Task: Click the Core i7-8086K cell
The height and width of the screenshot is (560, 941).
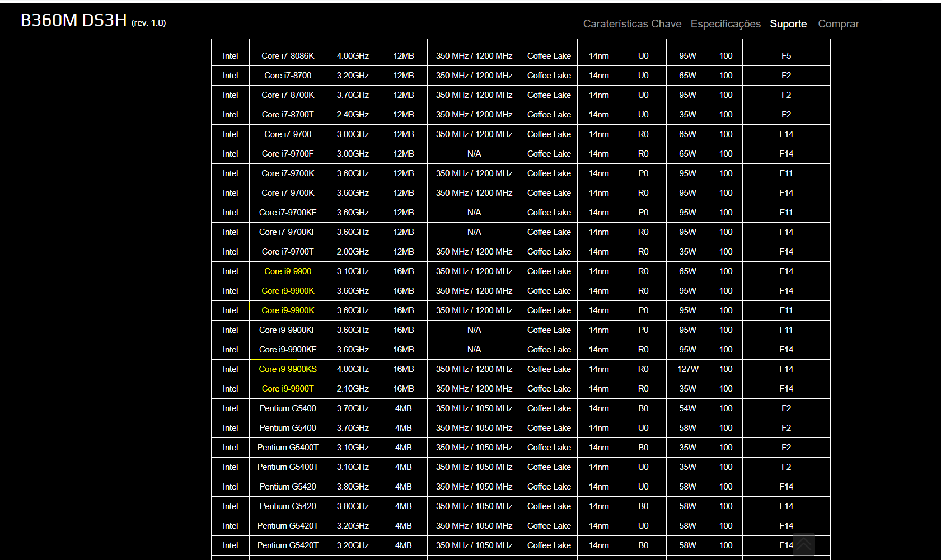Action: coord(288,56)
